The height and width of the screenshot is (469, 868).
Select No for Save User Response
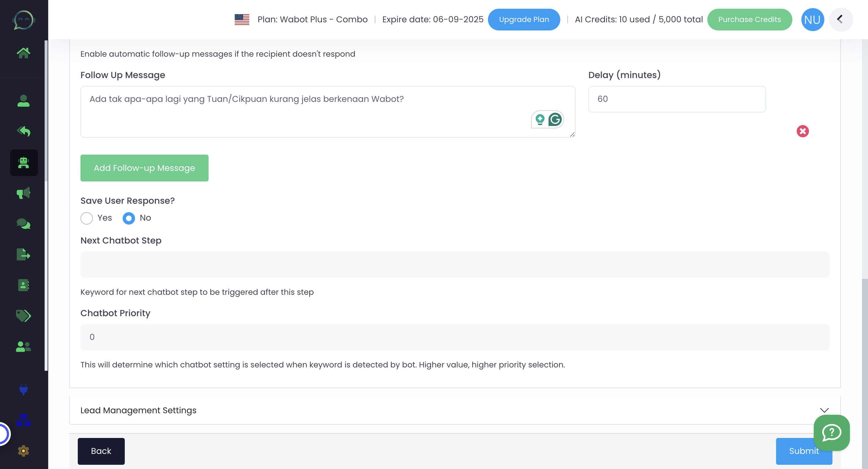tap(128, 218)
